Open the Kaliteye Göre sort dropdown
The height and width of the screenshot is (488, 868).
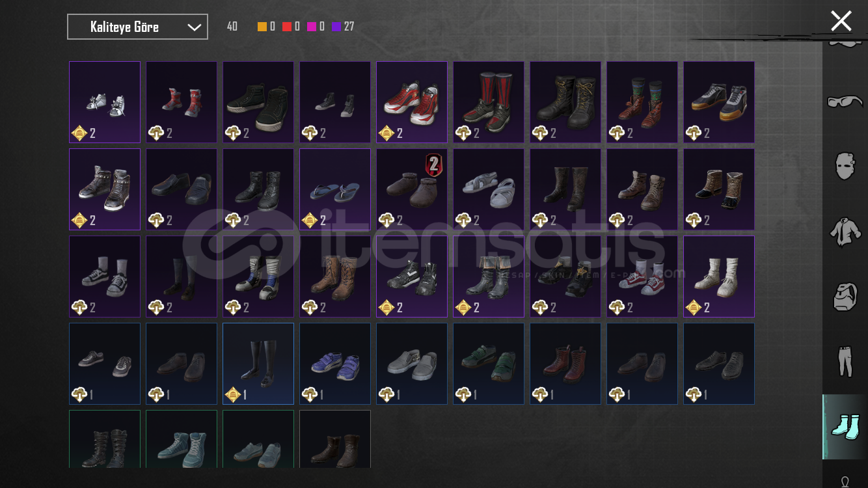[x=137, y=27]
